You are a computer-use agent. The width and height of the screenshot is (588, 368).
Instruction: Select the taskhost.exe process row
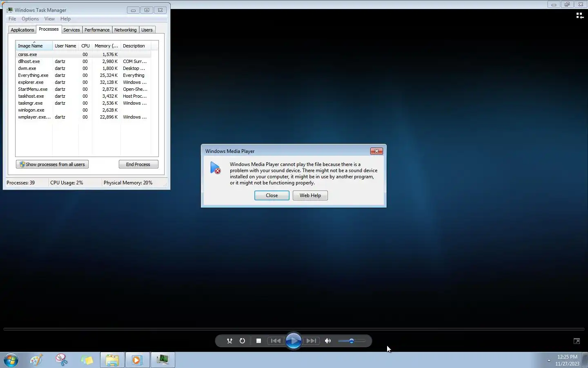click(83, 96)
